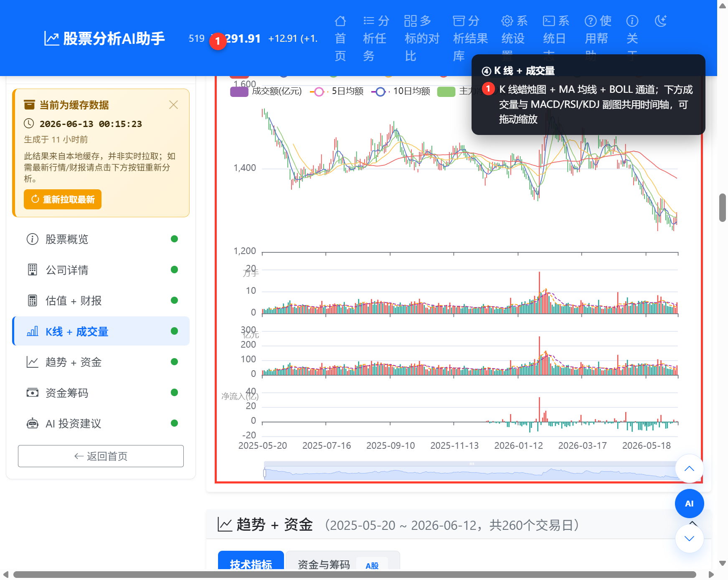728x580 pixels.
Task: Click the scroll-down arrow of vertical scrollbar
Action: click(723, 563)
